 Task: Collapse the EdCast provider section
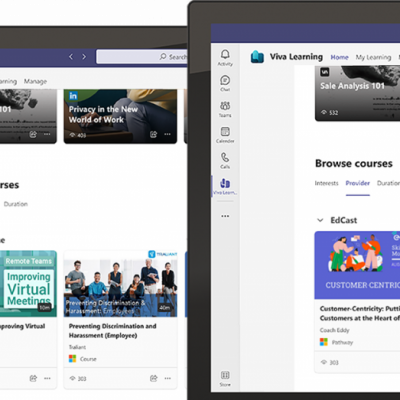point(320,220)
